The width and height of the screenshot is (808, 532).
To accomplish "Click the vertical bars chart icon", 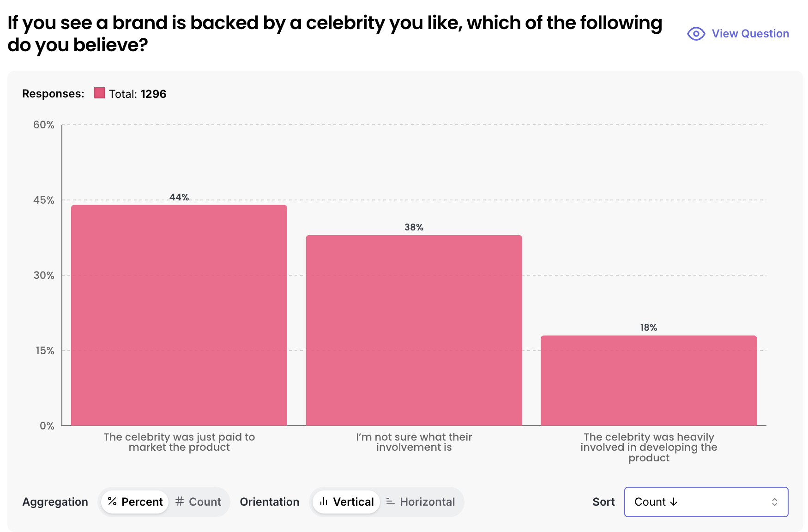I will pyautogui.click(x=324, y=502).
